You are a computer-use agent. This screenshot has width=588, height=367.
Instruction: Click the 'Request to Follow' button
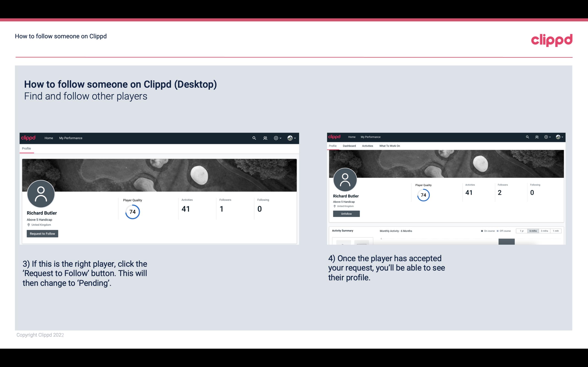(42, 233)
